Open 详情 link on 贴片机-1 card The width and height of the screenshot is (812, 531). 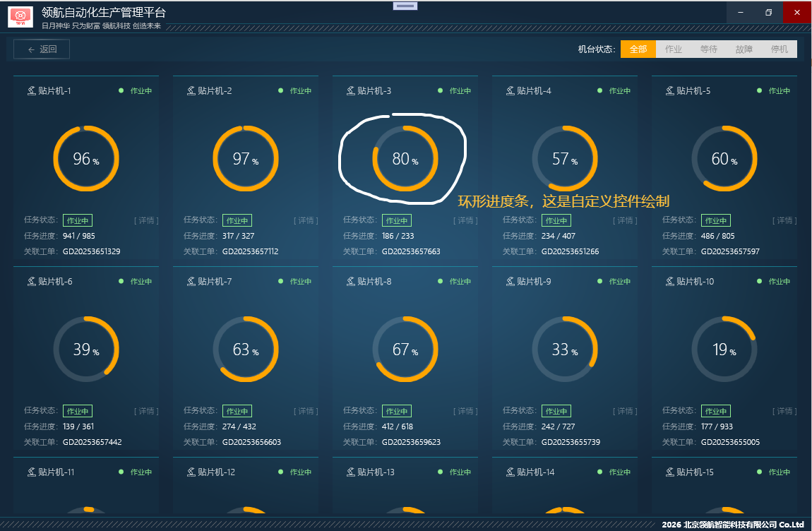(147, 221)
